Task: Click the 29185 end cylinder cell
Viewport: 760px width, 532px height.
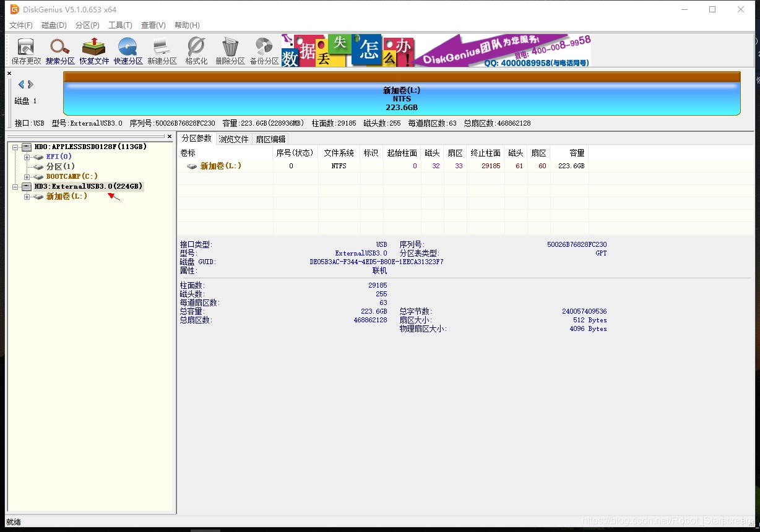Action: 490,166
